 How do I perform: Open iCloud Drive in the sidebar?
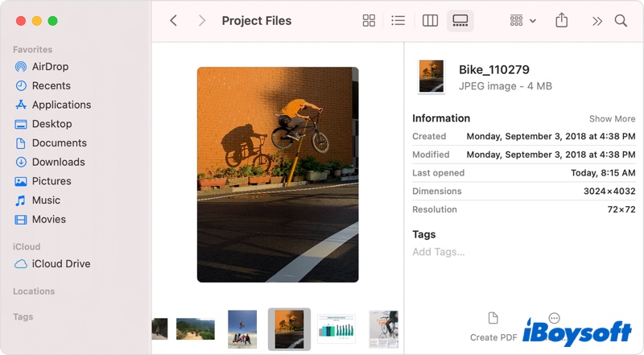(60, 264)
